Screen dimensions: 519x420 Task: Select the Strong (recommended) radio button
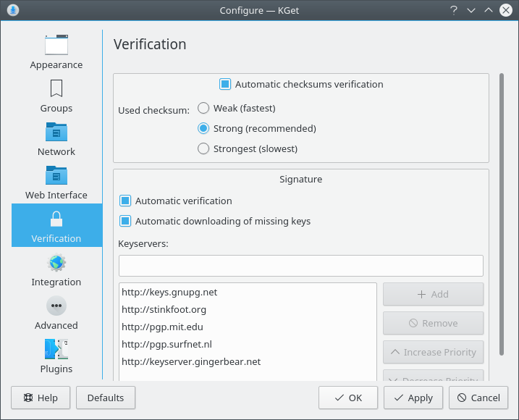[203, 128]
